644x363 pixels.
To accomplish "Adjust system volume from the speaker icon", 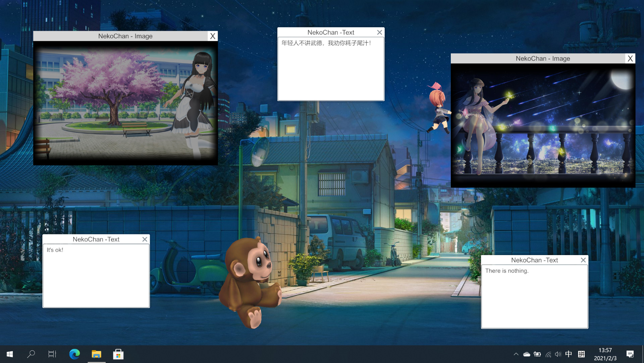I will point(558,354).
